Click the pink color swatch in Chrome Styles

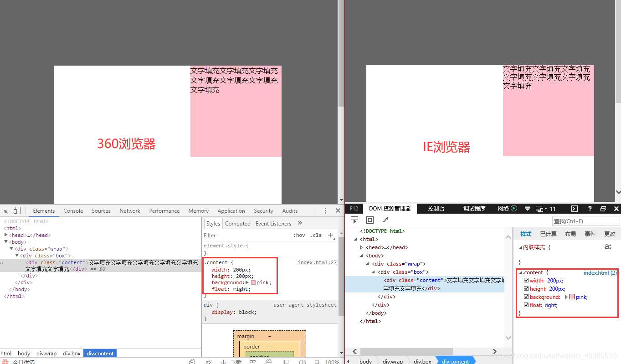(x=253, y=282)
